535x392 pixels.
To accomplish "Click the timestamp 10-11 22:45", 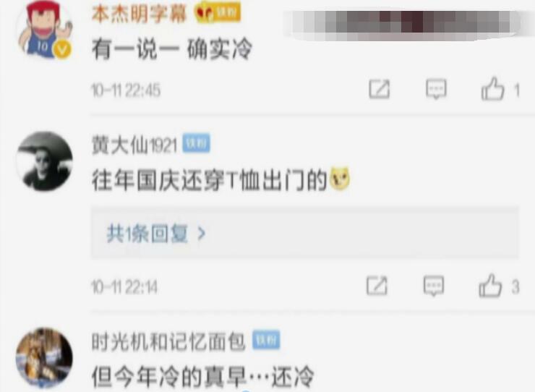I will pos(126,90).
